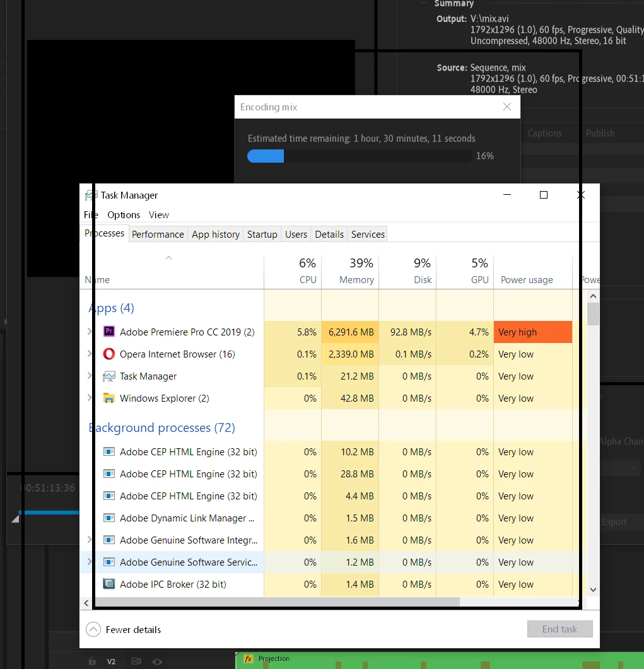This screenshot has width=644, height=669.
Task: Click the End task button
Action: tap(559, 629)
